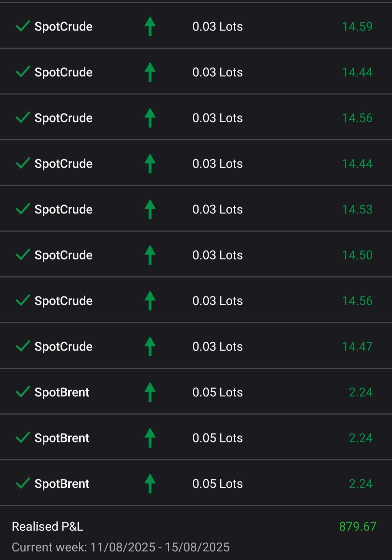Open the first SpotBrent trade by its name

click(x=62, y=392)
